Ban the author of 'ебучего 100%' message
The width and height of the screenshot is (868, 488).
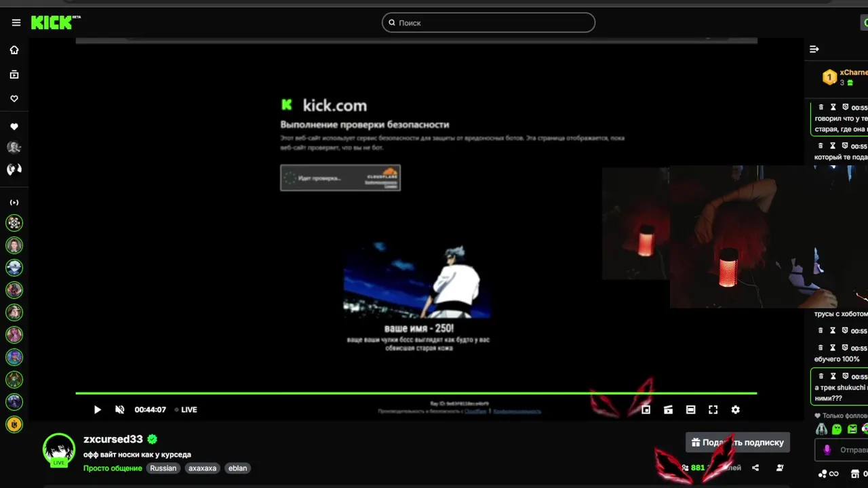coord(846,348)
